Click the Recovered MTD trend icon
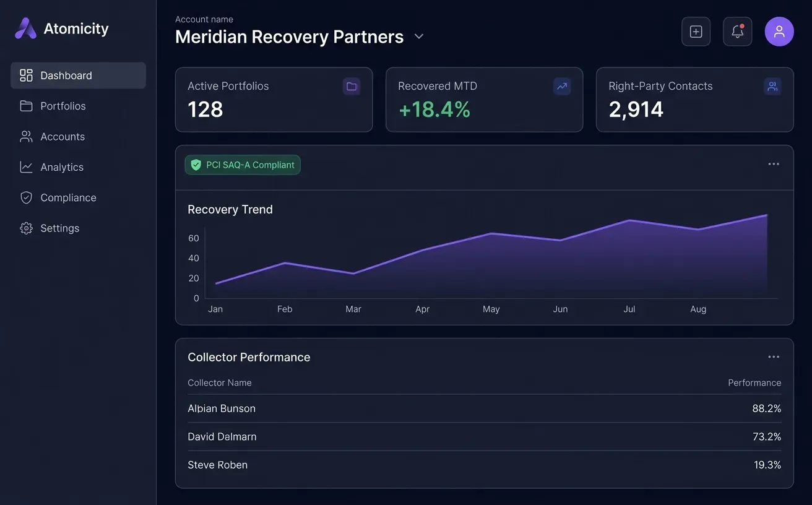 [x=562, y=87]
